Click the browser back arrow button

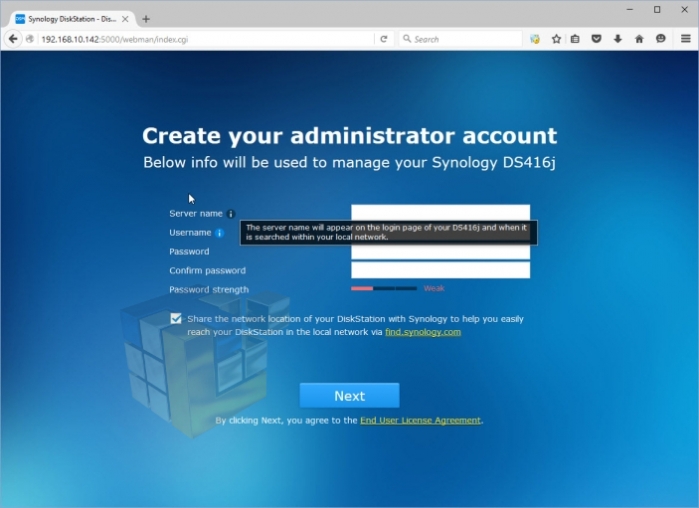click(13, 39)
